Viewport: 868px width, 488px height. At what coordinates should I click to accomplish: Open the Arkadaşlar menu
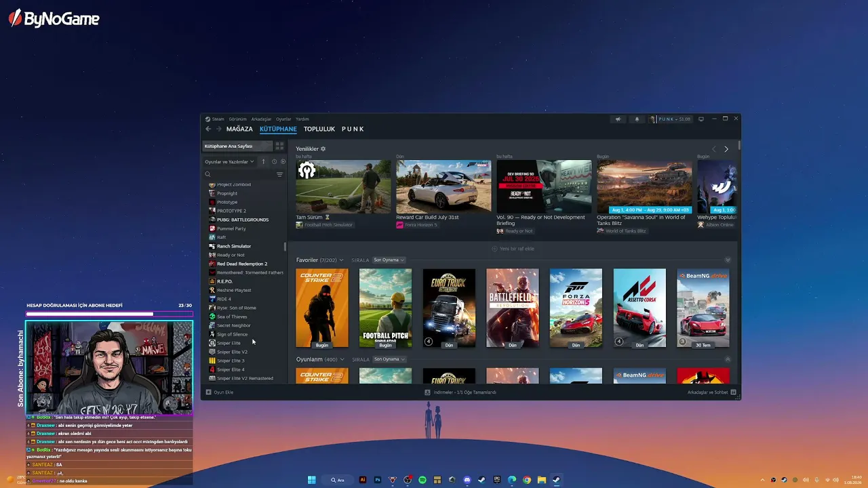(x=261, y=119)
